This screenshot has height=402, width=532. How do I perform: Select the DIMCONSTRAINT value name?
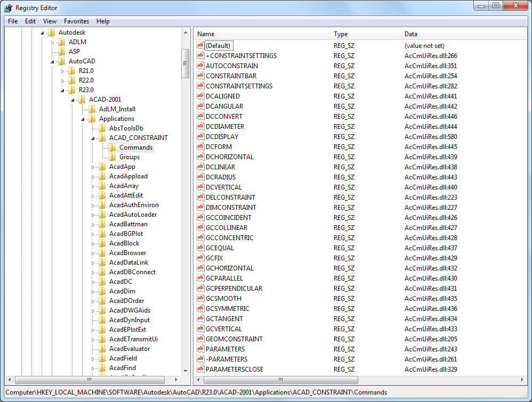[231, 207]
